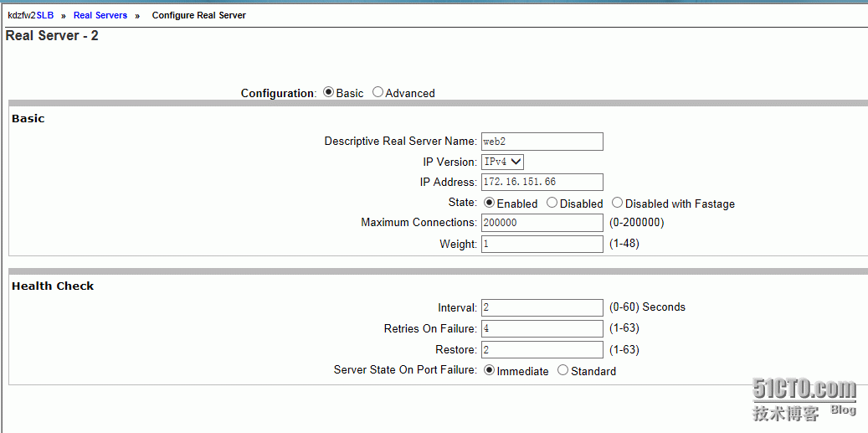
Task: Set State to Enabled
Action: click(x=490, y=203)
